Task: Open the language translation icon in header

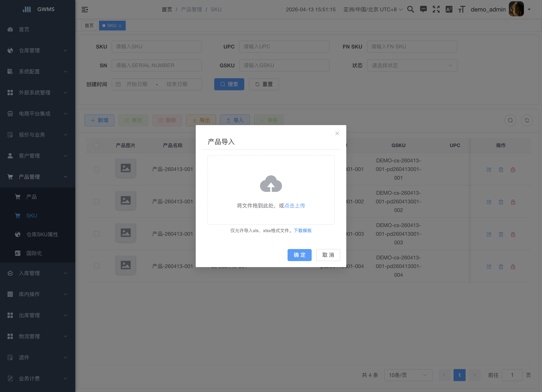Action: [x=449, y=9]
